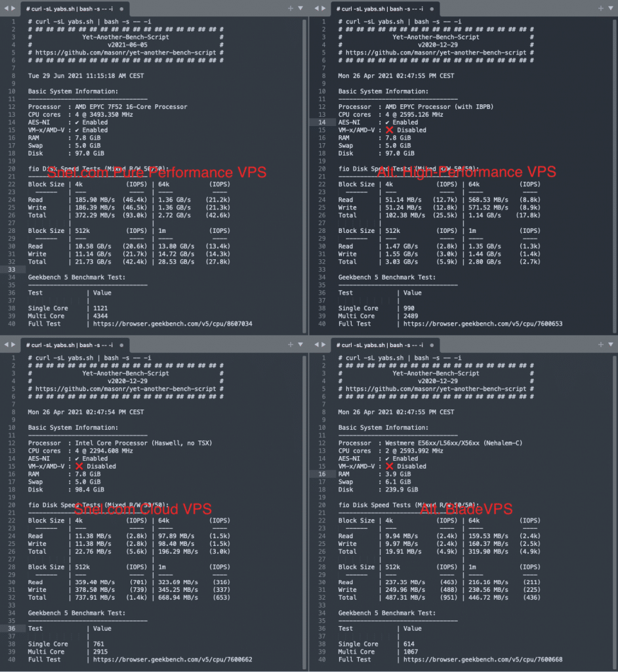Click the forward tab arrow in the top-left pane
618x672 pixels.
pyautogui.click(x=13, y=8)
